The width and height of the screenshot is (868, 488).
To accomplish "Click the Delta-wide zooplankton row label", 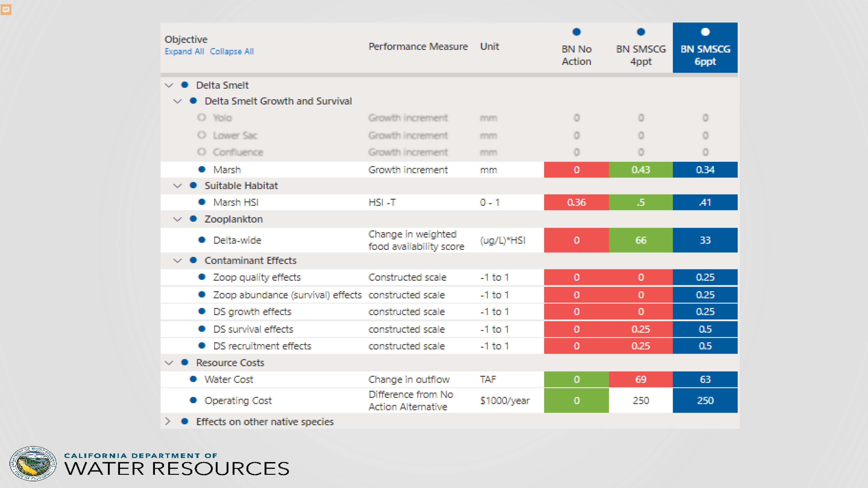I will 237,240.
